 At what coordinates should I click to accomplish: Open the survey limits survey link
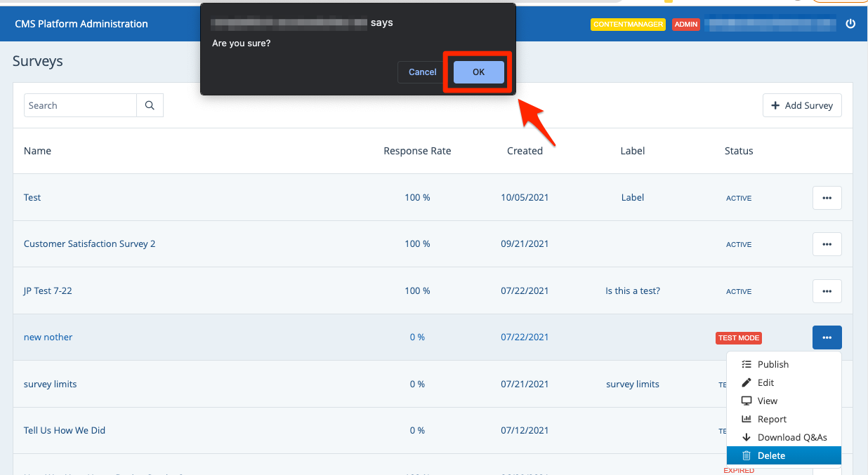tap(50, 384)
